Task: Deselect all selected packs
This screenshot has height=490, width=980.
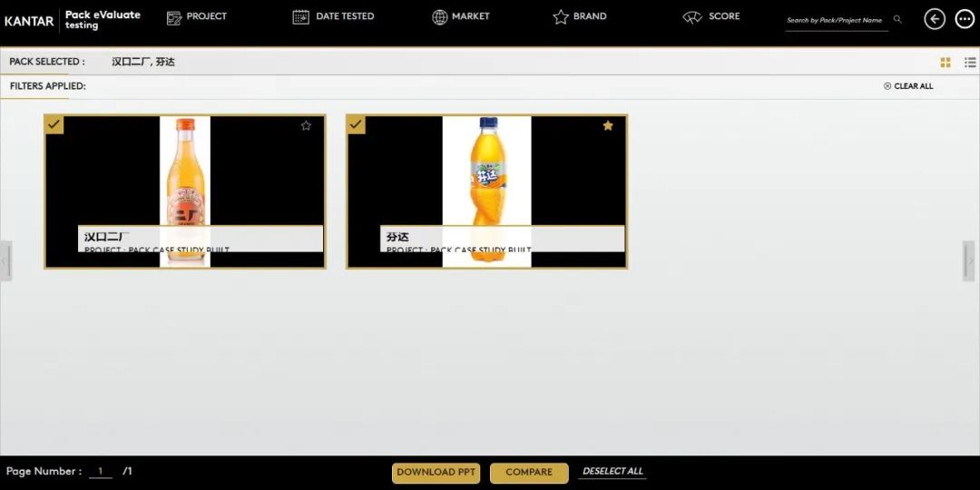Action: click(x=612, y=471)
